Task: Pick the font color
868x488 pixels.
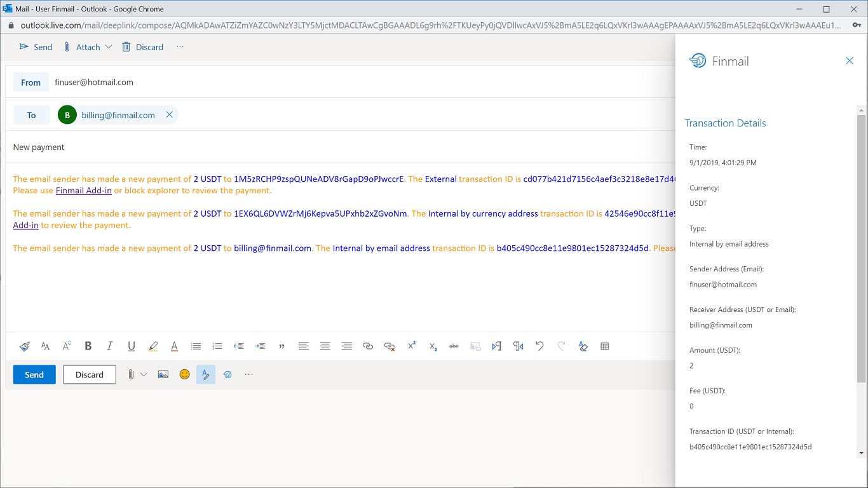Action: [174, 346]
